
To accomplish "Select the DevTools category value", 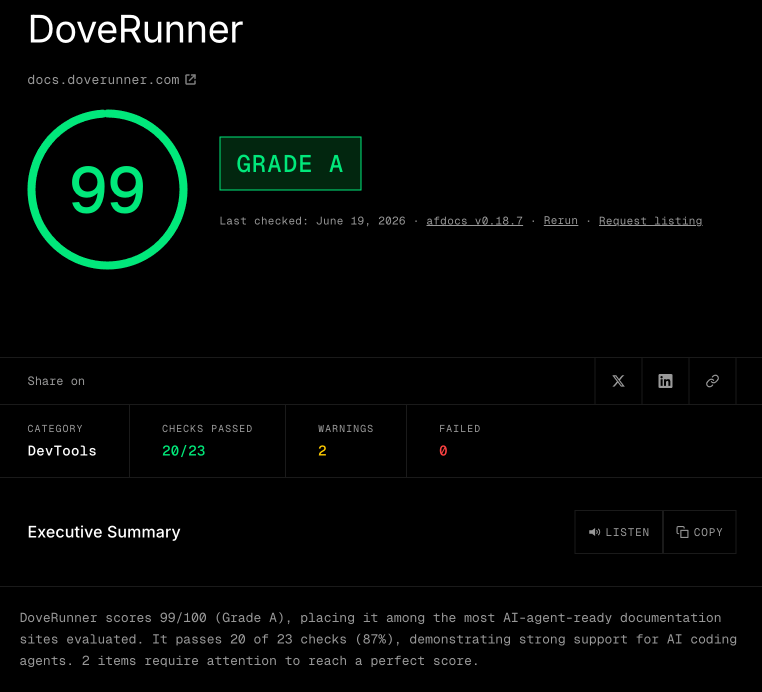I will [x=62, y=451].
